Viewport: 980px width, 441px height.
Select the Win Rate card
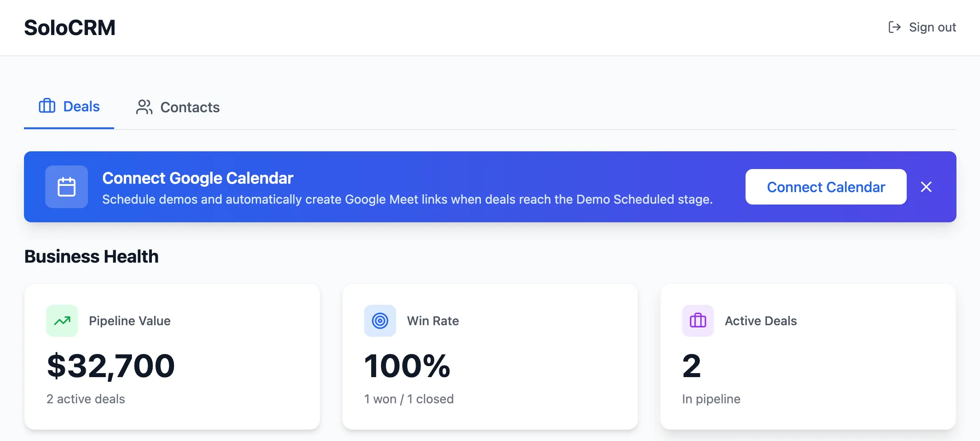coord(490,356)
